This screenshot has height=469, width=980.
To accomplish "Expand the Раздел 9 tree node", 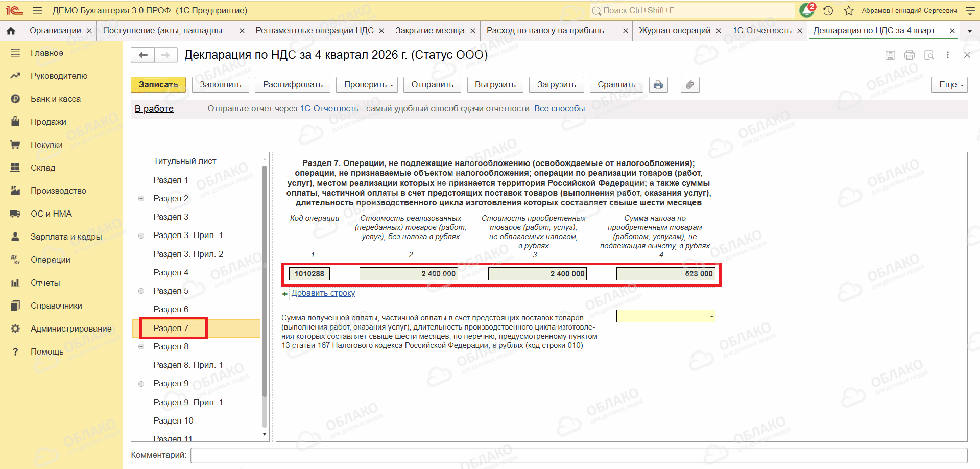I will 141,384.
